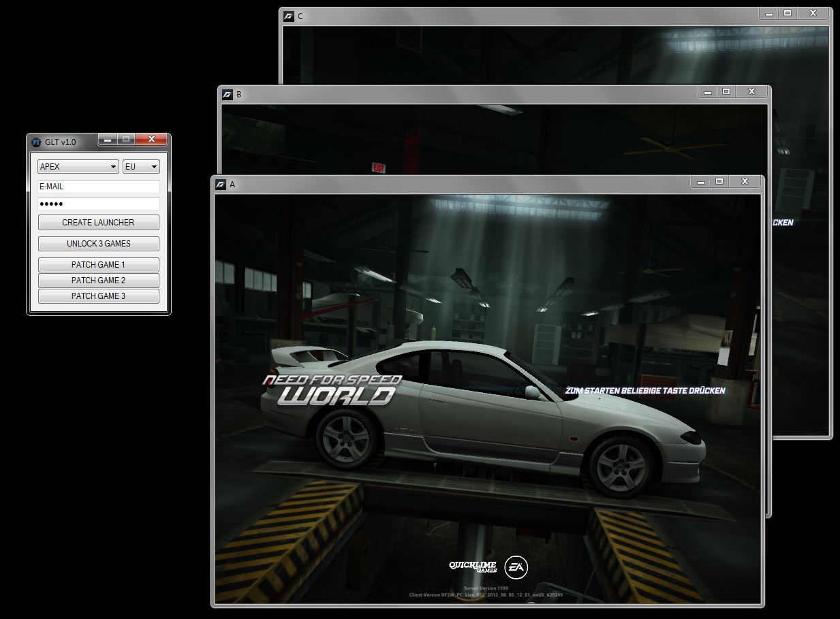Click the Need for Speed World logo
The image size is (840, 619).
click(x=332, y=390)
